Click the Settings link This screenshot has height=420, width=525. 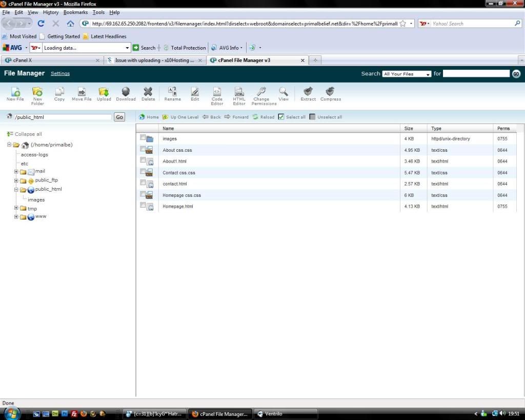pyautogui.click(x=60, y=74)
